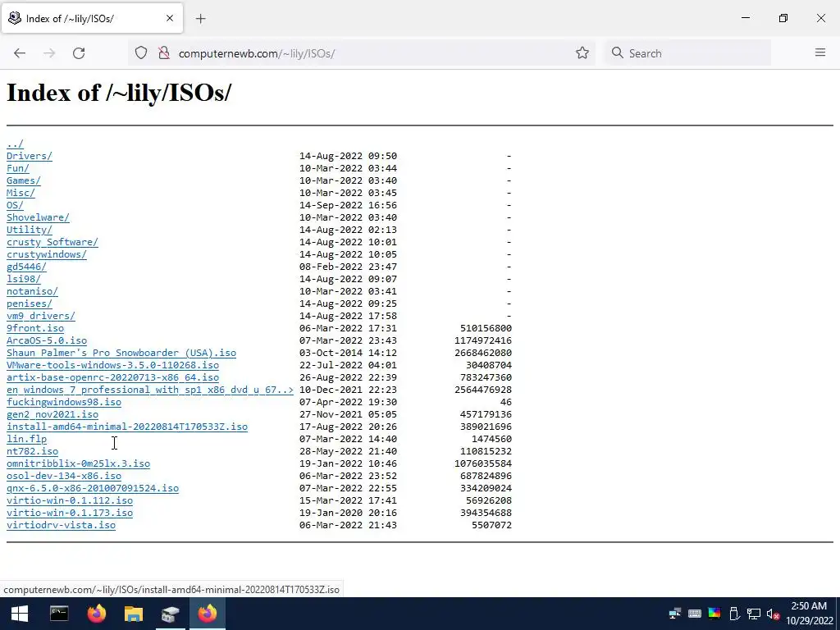Open the Drivers/ folder link
The width and height of the screenshot is (840, 630).
tap(30, 156)
